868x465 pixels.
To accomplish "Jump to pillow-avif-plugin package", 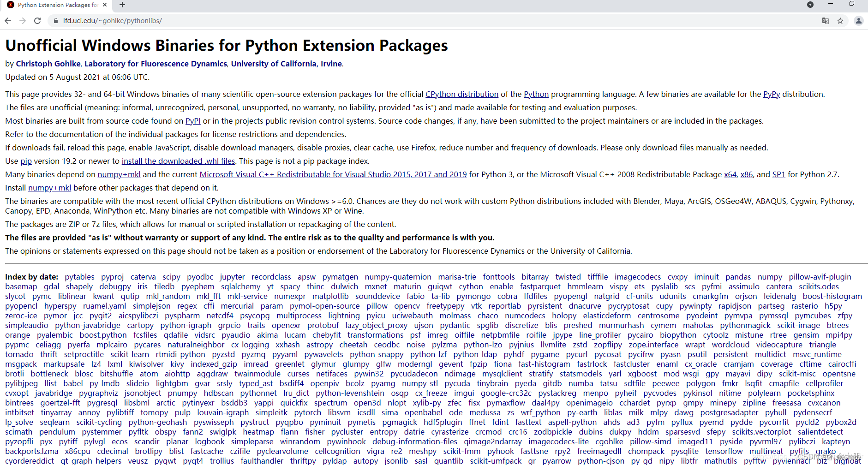I will pyautogui.click(x=820, y=277).
